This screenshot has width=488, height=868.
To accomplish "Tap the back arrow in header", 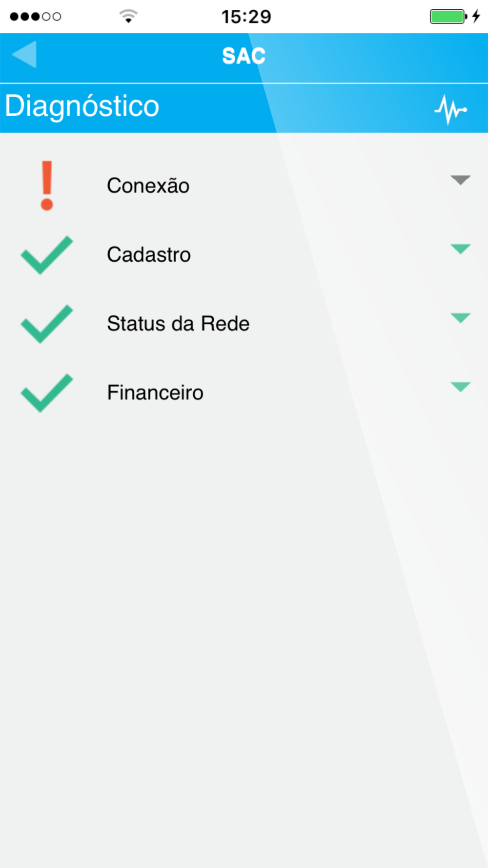I will 24,54.
